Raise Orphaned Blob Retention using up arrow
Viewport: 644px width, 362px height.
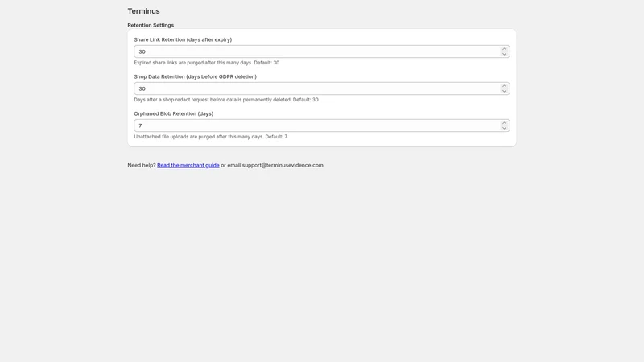(504, 123)
